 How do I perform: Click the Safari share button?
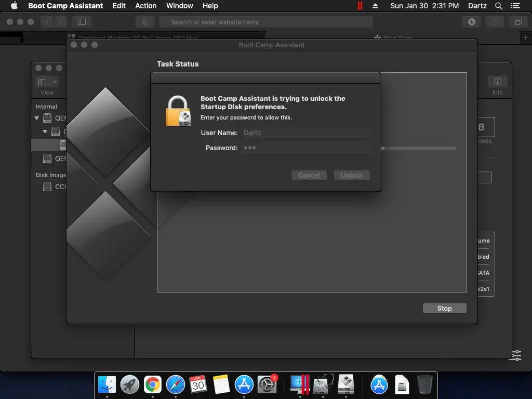pos(495,22)
